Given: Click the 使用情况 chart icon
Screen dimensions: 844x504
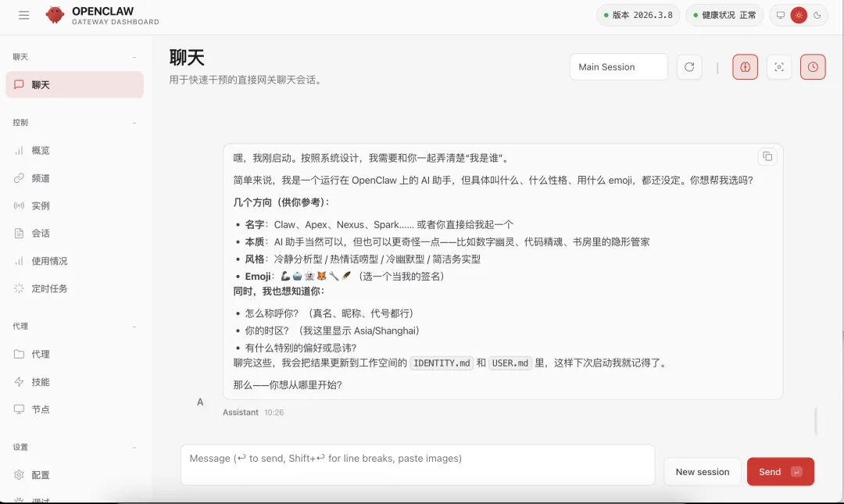Looking at the screenshot, I should click(19, 261).
